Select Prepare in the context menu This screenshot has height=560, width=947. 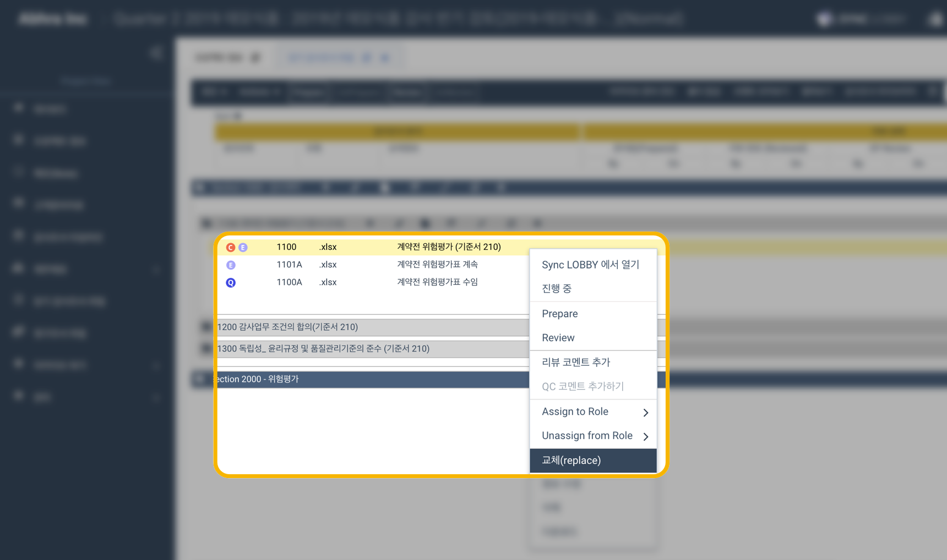click(x=559, y=314)
